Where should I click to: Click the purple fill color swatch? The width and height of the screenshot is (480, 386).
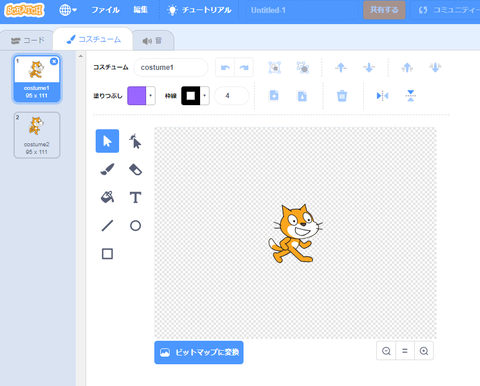[x=137, y=96]
